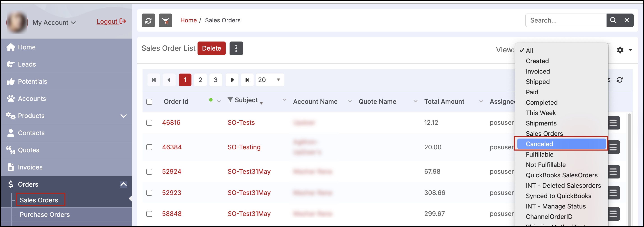
Task: Jump to last page of orders
Action: (247, 80)
